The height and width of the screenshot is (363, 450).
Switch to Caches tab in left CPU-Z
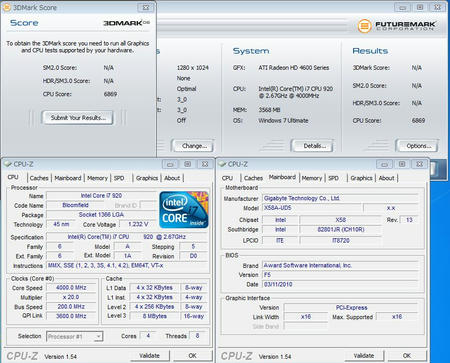(39, 178)
